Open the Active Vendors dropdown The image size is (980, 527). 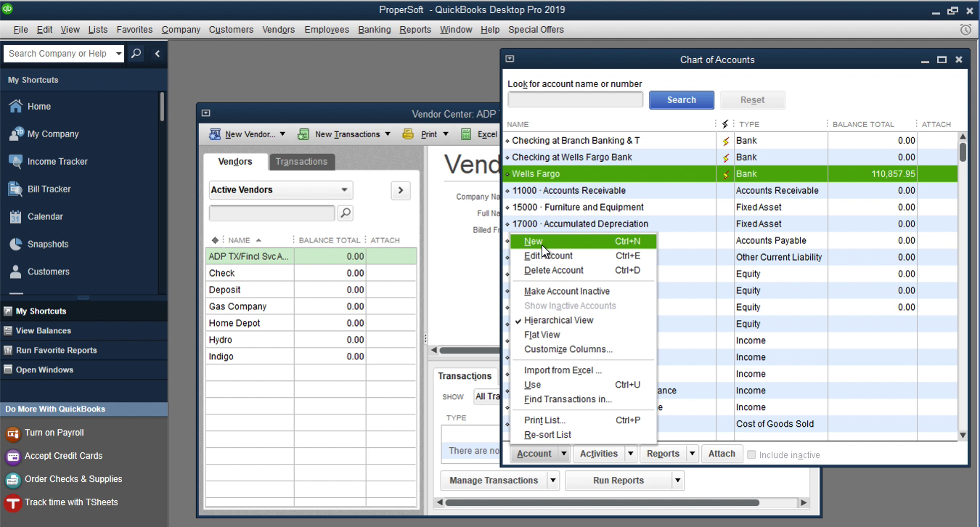(x=280, y=190)
